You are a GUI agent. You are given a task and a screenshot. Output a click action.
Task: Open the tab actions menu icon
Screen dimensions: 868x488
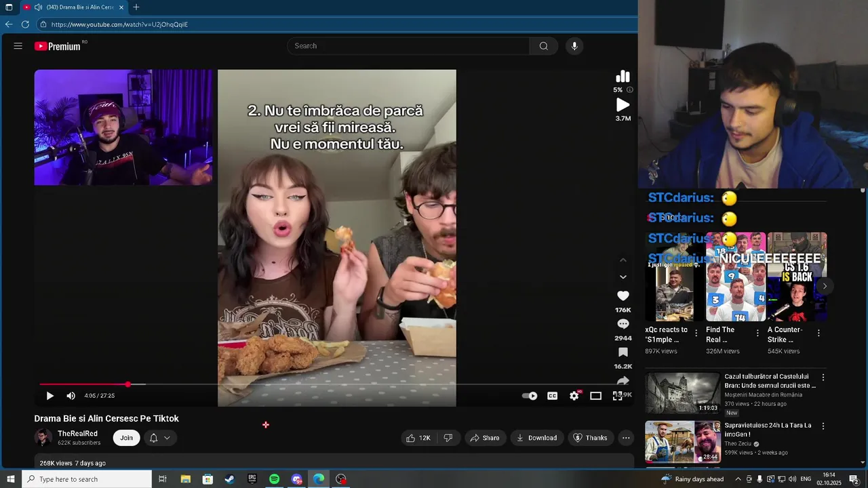tap(9, 7)
